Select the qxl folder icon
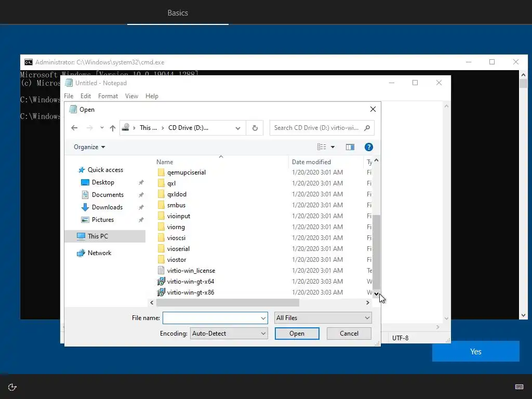532x399 pixels. pyautogui.click(x=161, y=183)
